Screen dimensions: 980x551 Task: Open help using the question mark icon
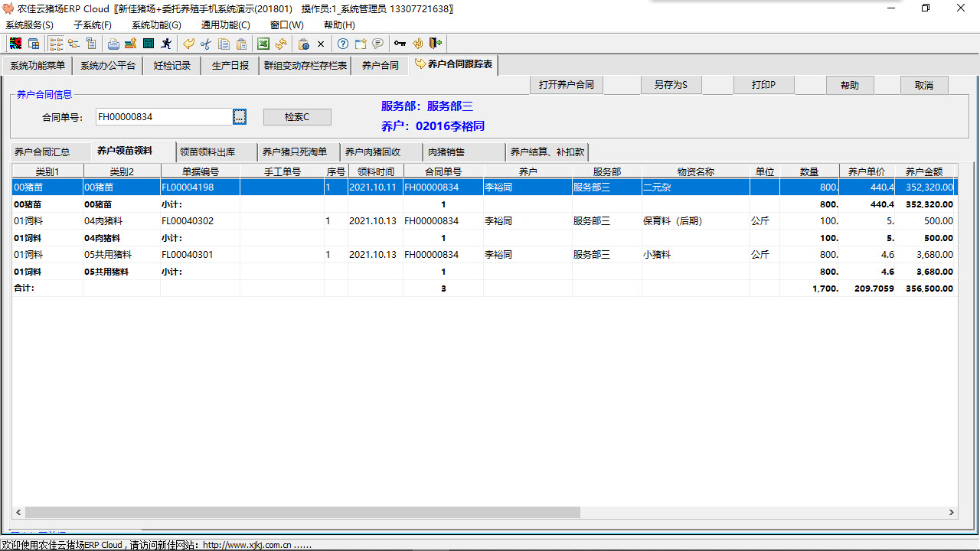pyautogui.click(x=342, y=44)
